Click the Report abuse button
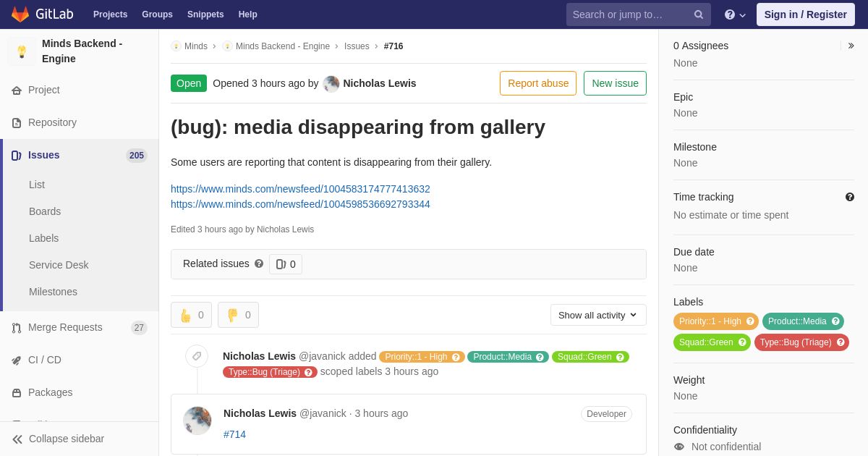Viewport: 868px width, 456px height. click(538, 83)
